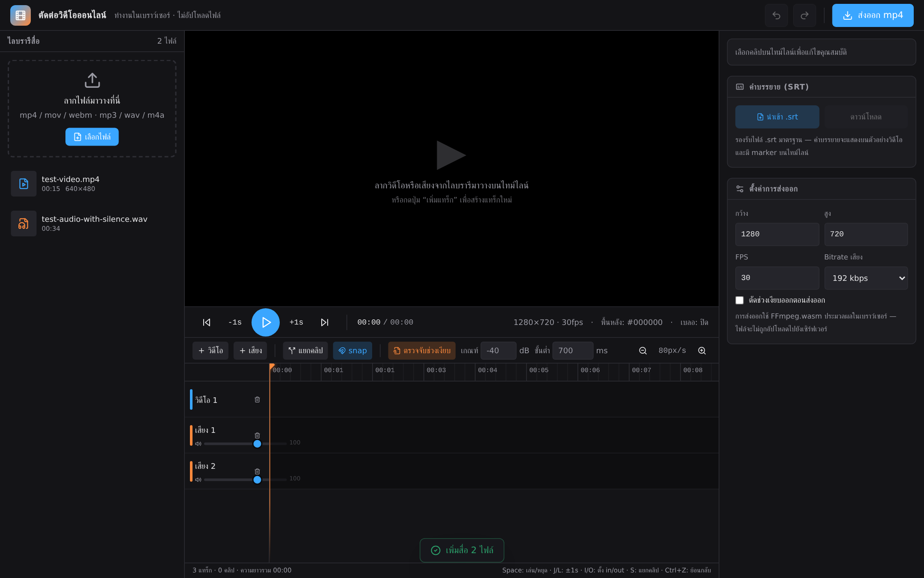Toggle blur setting labeled เบลอ: ปิด
924x578 pixels.
pos(694,322)
